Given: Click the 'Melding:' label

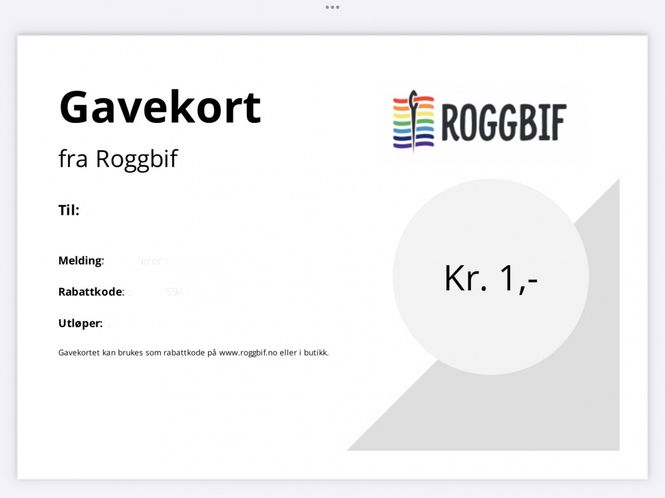Looking at the screenshot, I should pos(81,260).
